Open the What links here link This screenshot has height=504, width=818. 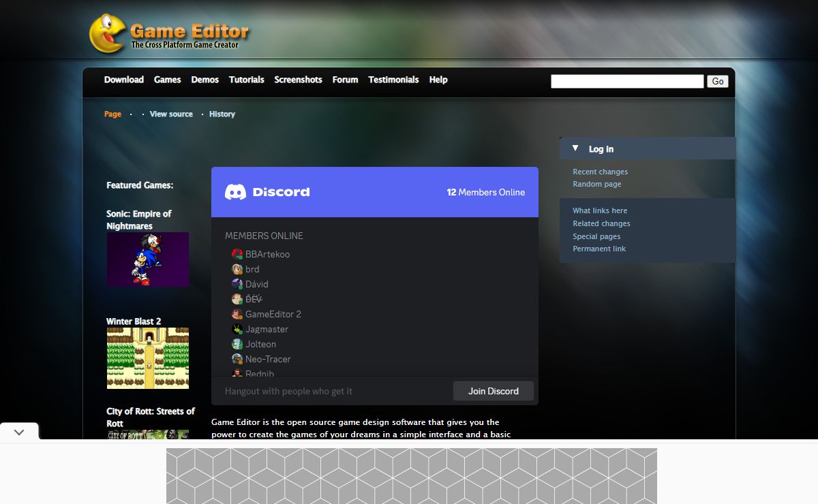600,210
